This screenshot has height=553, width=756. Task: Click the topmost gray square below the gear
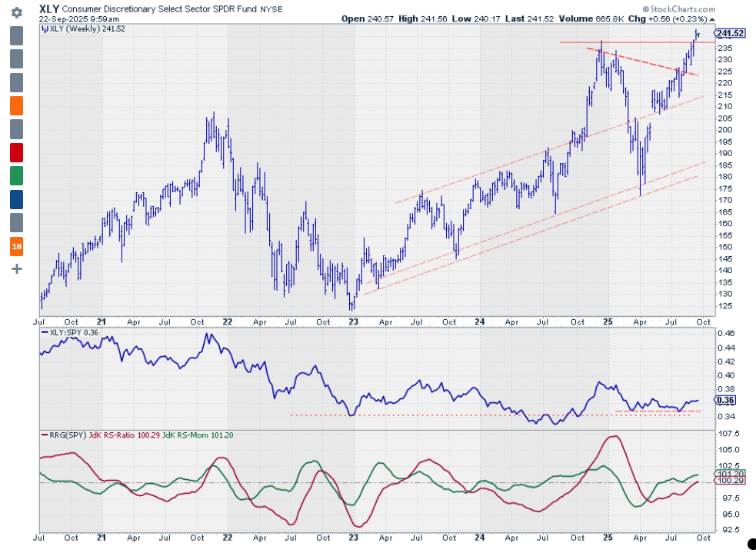(17, 35)
